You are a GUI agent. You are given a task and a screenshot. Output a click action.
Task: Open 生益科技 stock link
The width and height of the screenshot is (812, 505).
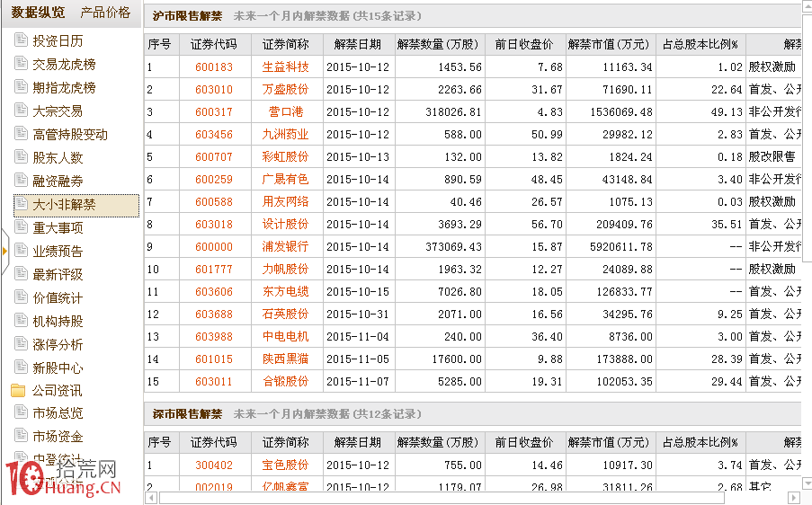click(285, 66)
